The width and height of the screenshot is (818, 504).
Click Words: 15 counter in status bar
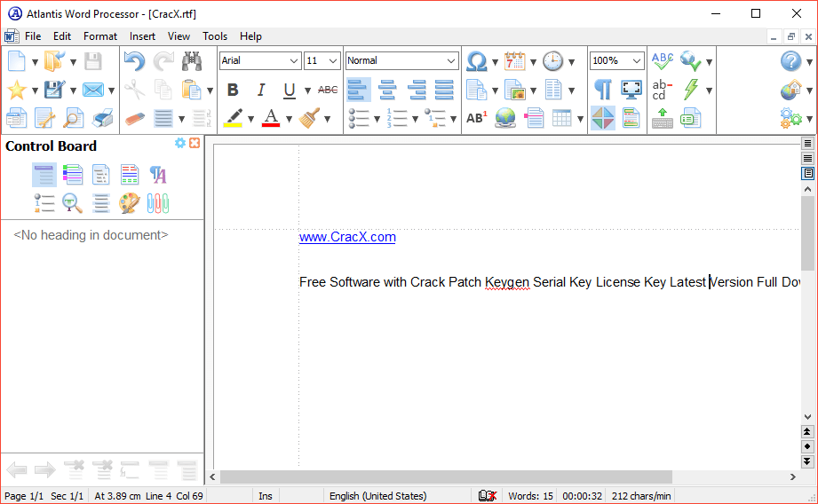(530, 496)
